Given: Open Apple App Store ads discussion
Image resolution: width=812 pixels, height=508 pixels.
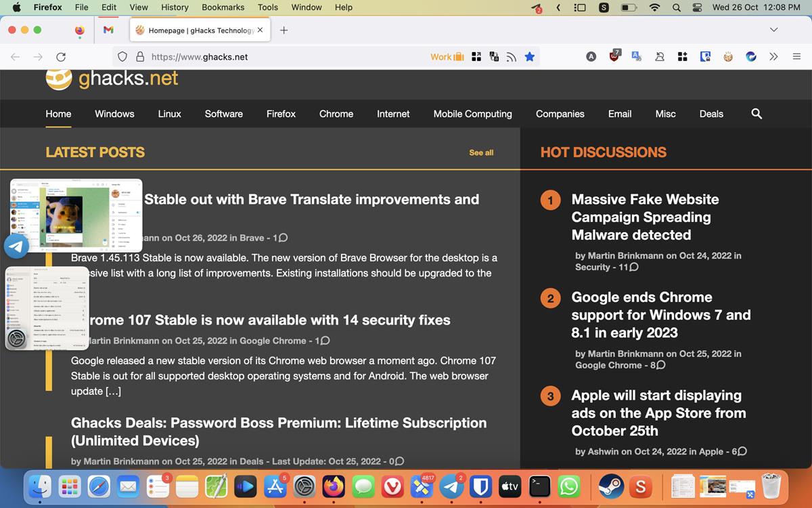Looking at the screenshot, I should (658, 412).
